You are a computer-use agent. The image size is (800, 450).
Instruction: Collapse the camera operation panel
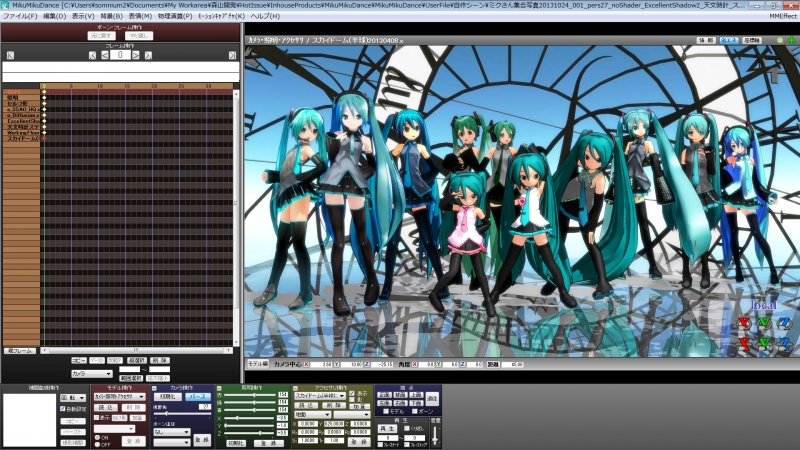[154, 388]
